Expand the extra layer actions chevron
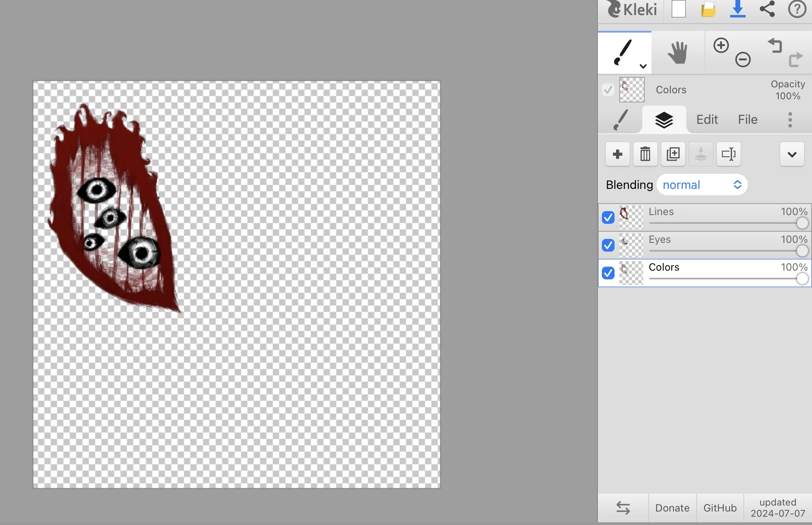The width and height of the screenshot is (812, 525). (x=791, y=154)
